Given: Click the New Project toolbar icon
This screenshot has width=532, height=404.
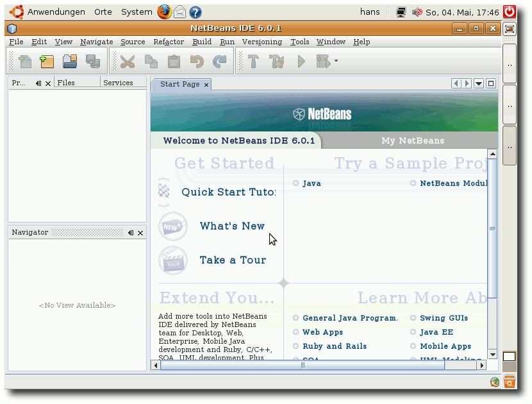Looking at the screenshot, I should 47,62.
